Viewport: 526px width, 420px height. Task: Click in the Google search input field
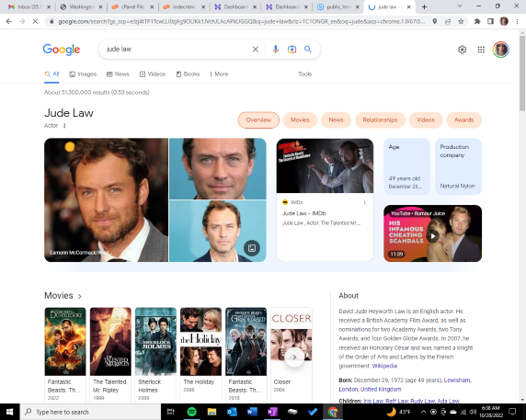177,50
